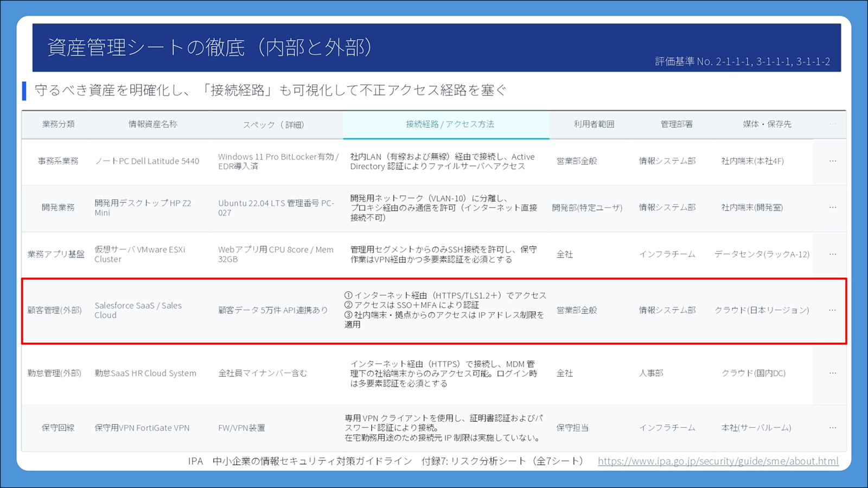Open more options for the 勤怠管理(外部) row
868x488 pixels.
pyautogui.click(x=832, y=373)
